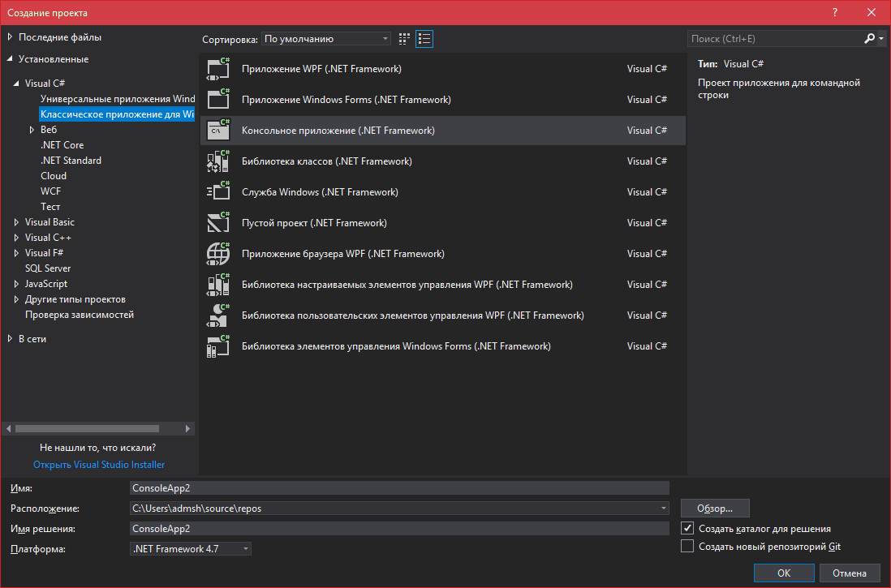Click the search box field
Viewport: 891px width, 588px height.
pyautogui.click(x=776, y=39)
